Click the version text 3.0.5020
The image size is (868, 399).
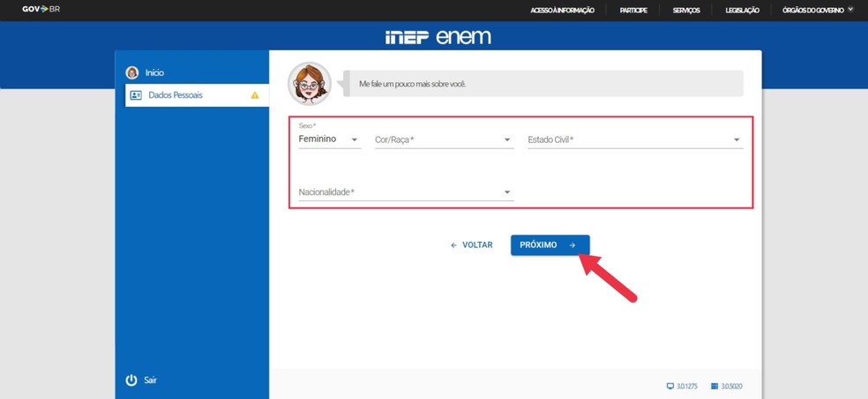click(731, 387)
